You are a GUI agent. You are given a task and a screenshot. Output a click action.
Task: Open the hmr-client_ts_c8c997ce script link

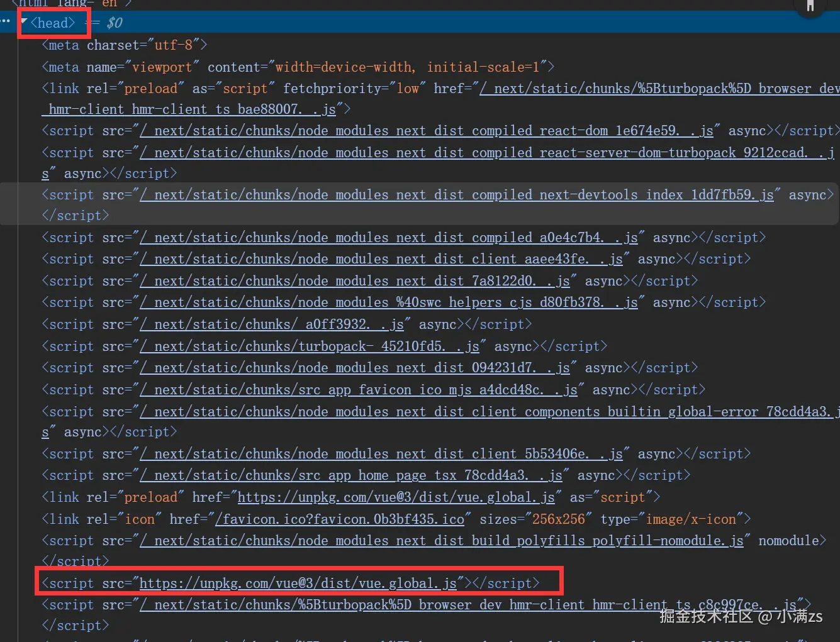(468, 605)
